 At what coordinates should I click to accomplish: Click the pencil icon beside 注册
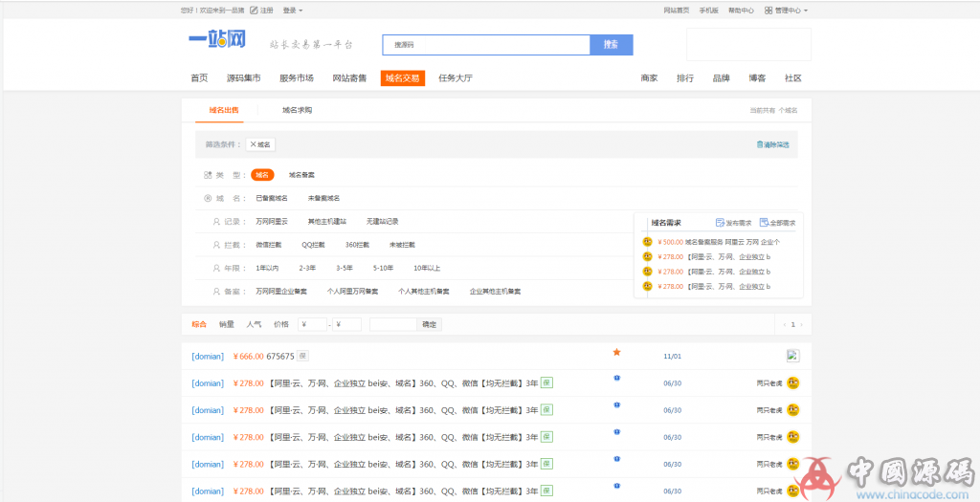pyautogui.click(x=254, y=10)
